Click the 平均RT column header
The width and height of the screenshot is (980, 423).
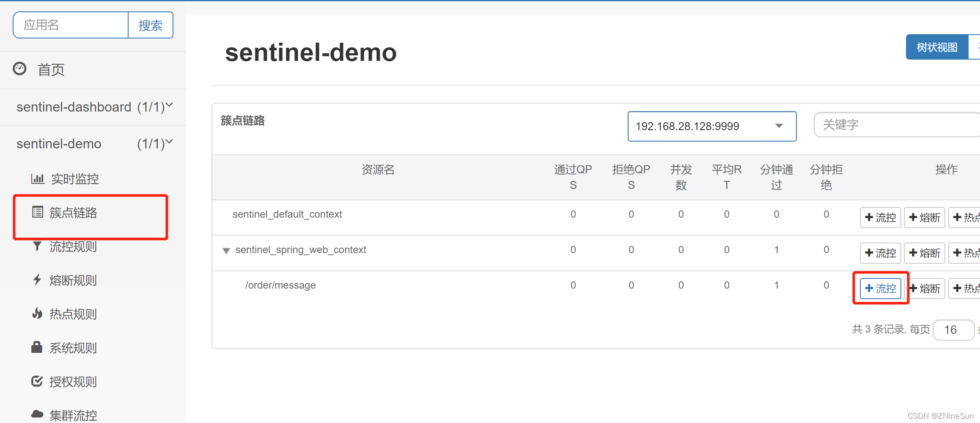point(727,177)
